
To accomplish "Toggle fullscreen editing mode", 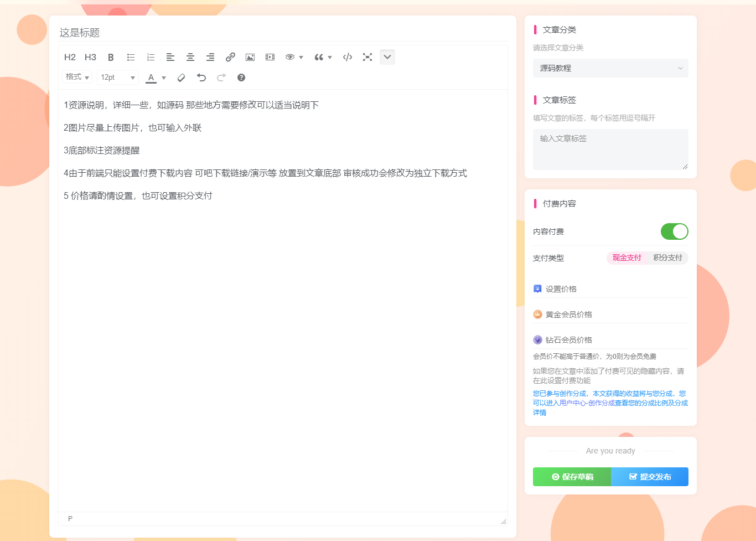I will (367, 57).
